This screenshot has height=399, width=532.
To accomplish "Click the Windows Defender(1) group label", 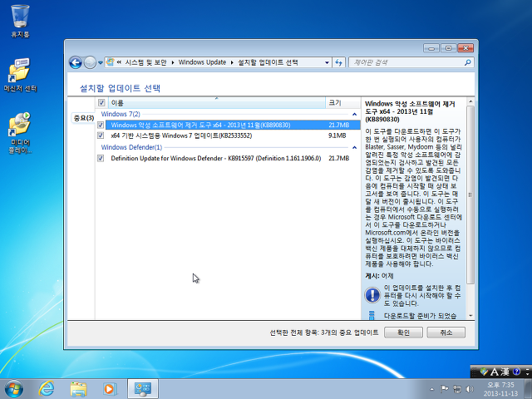I will [x=131, y=147].
